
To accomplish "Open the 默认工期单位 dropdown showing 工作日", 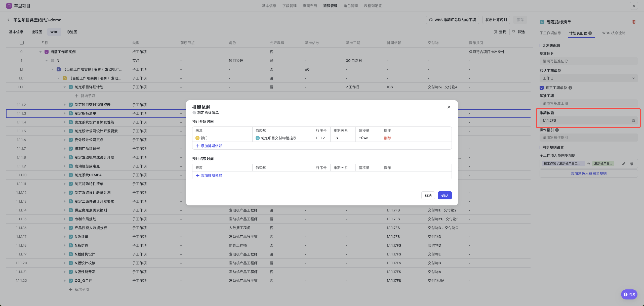I will (588, 78).
